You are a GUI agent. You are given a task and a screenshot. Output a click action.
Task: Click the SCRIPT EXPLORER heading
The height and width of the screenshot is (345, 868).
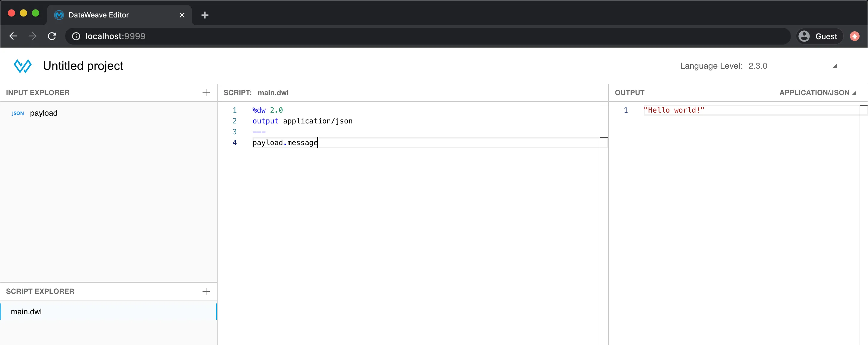pos(40,291)
